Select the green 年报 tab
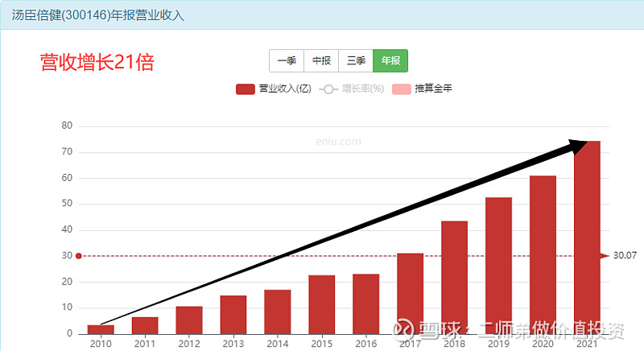 pos(390,60)
